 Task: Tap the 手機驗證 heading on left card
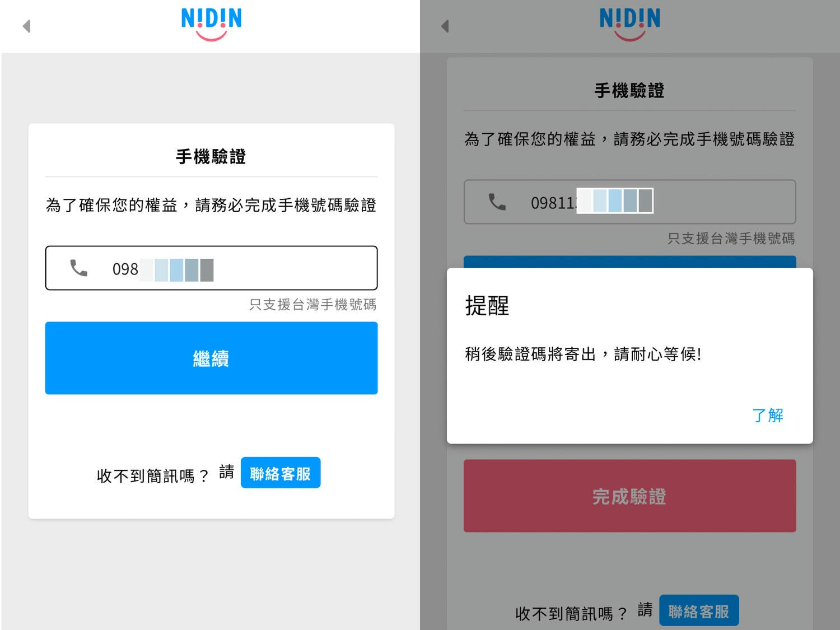pos(211,156)
